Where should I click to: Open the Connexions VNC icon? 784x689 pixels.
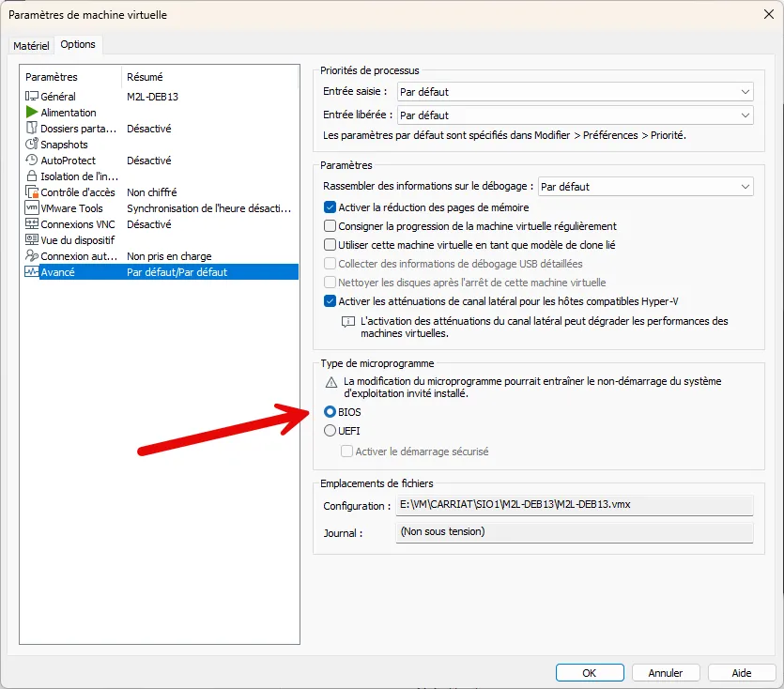tap(32, 224)
